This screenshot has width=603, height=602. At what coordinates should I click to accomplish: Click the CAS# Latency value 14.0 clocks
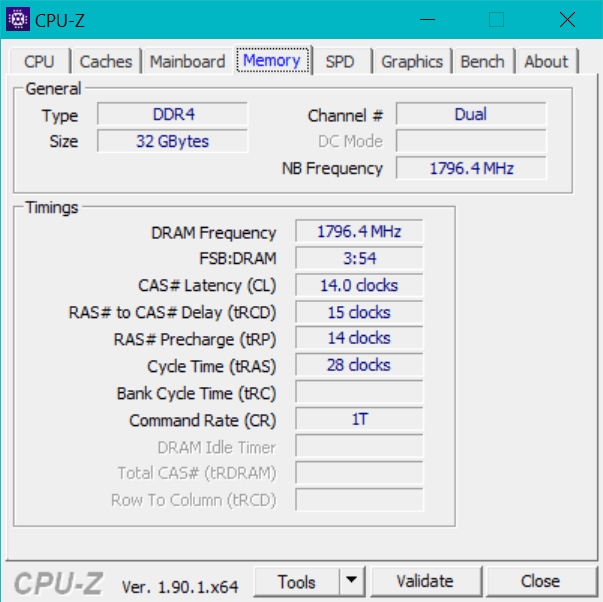point(359,285)
